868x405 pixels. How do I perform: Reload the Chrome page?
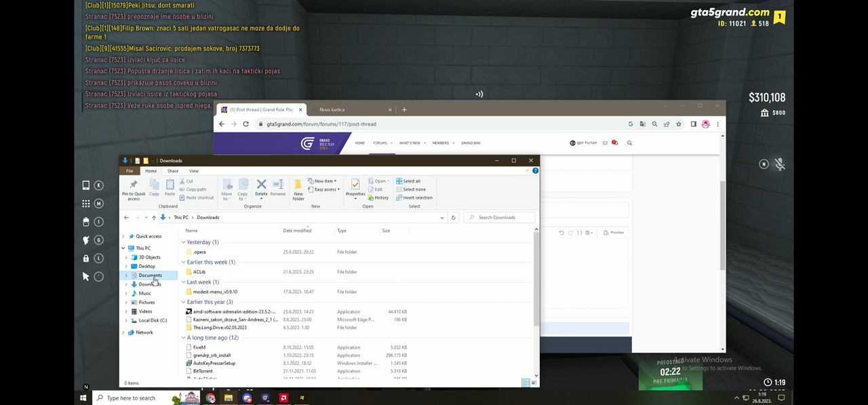(x=245, y=124)
